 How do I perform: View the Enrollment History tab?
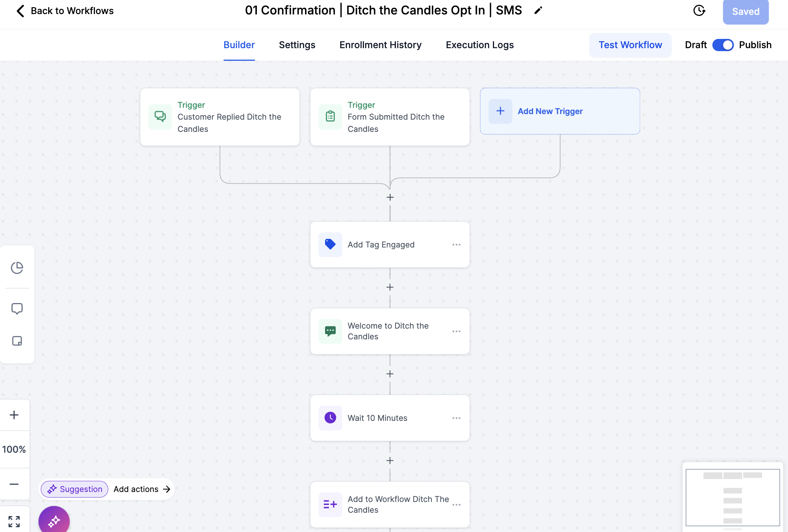click(x=380, y=45)
